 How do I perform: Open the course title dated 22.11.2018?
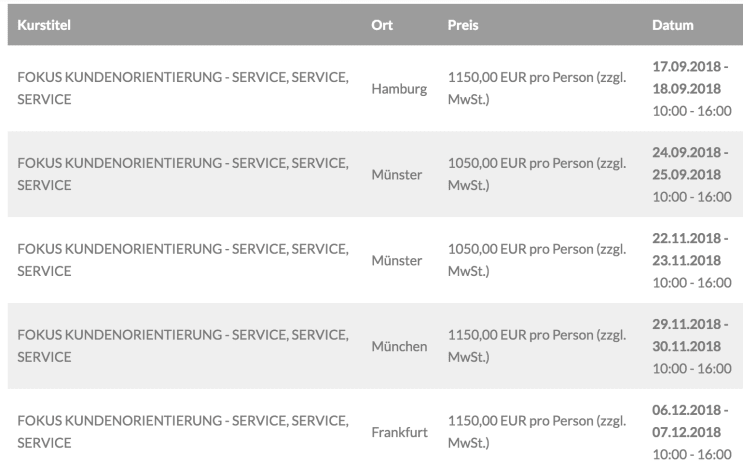(x=183, y=260)
